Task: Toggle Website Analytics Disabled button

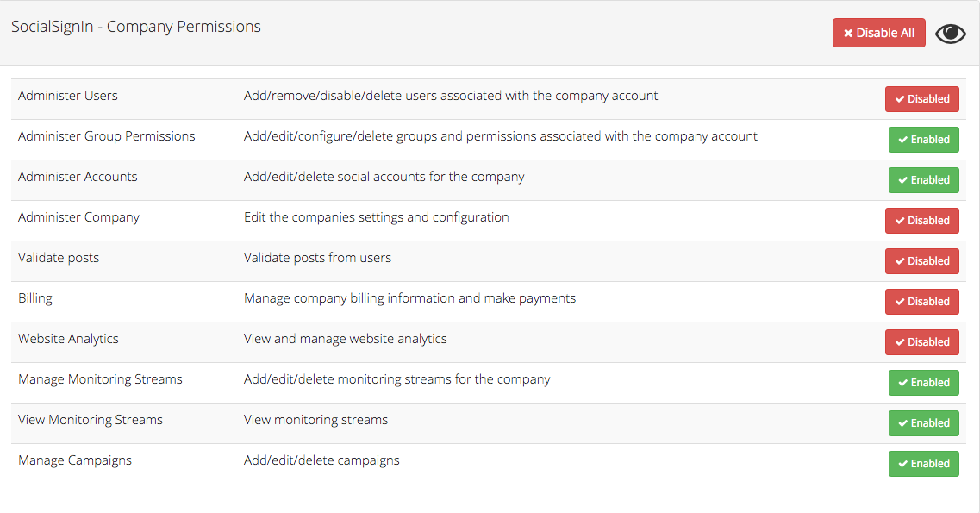Action: pos(922,342)
